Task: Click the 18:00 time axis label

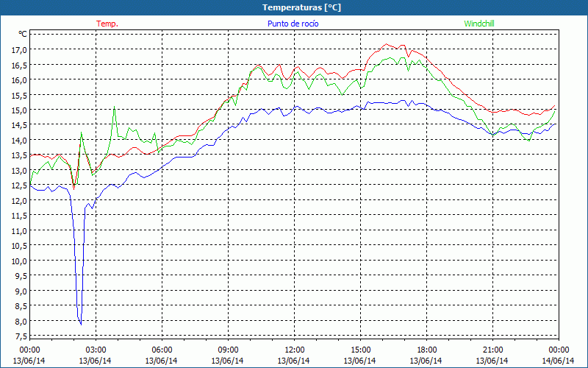Action: (x=427, y=350)
